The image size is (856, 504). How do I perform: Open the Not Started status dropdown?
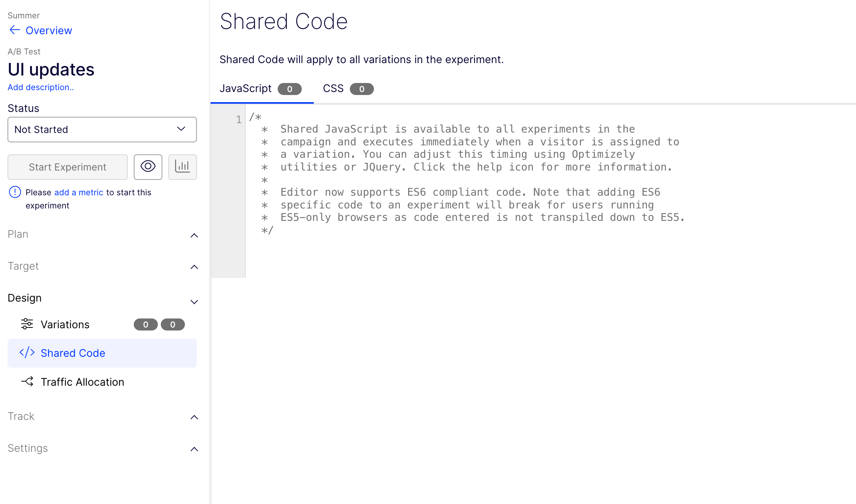[102, 130]
